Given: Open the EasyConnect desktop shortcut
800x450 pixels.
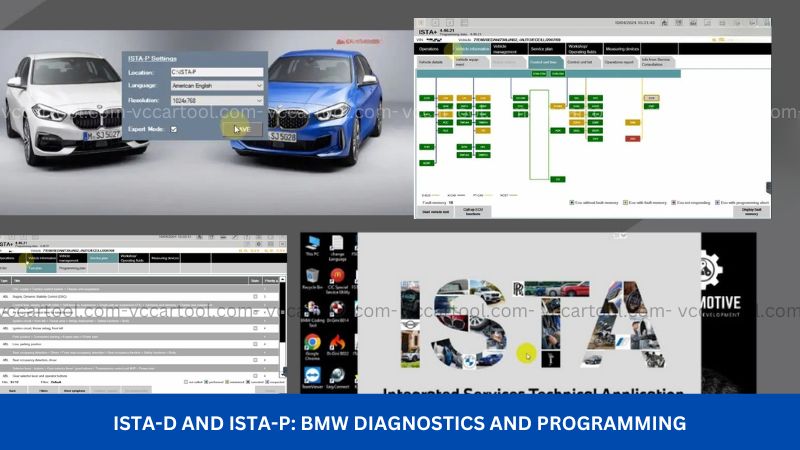Looking at the screenshot, I should [337, 379].
